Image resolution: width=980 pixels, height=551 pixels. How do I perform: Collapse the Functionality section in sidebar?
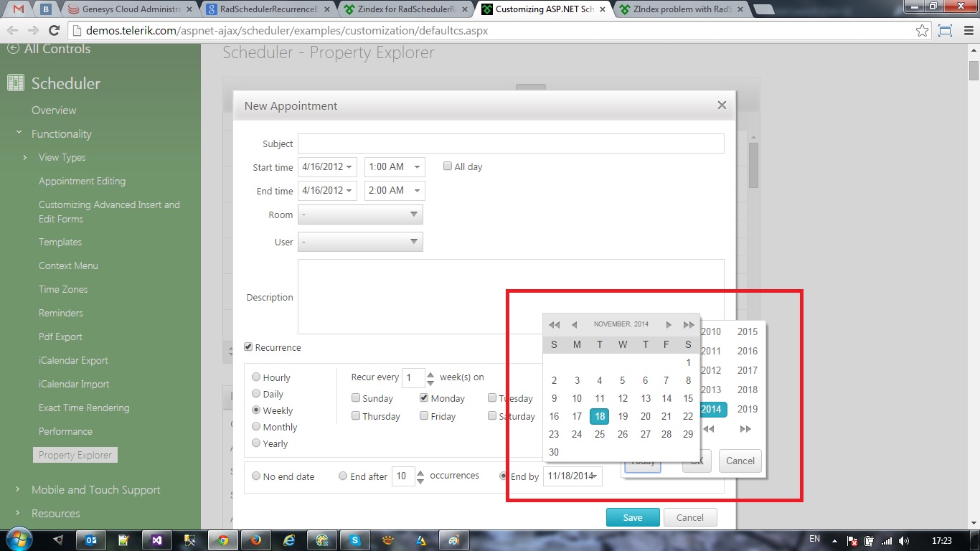pyautogui.click(x=19, y=133)
